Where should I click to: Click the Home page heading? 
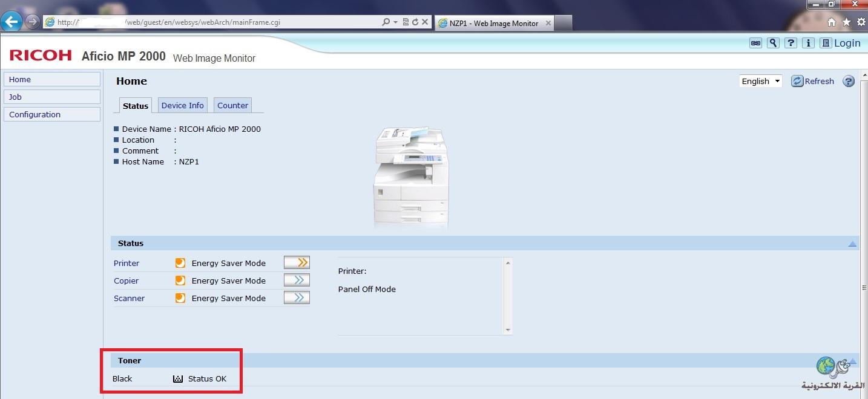(131, 81)
